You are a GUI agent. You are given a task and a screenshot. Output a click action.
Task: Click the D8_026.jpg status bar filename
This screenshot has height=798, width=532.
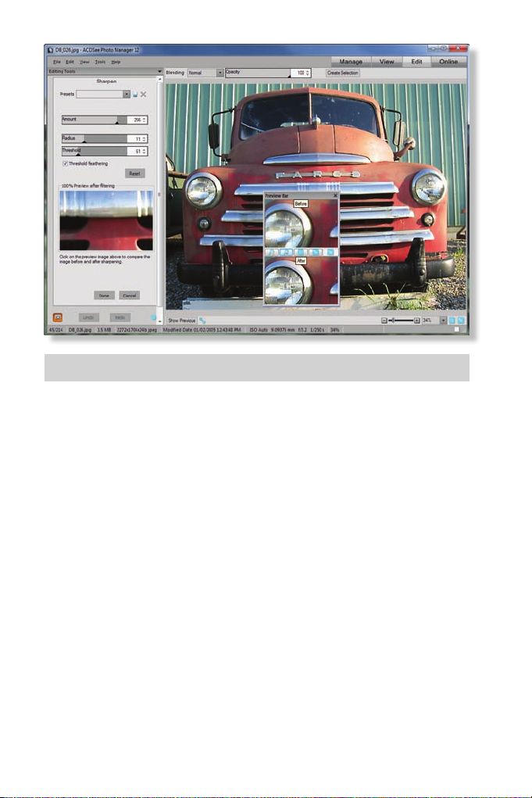pyautogui.click(x=80, y=330)
